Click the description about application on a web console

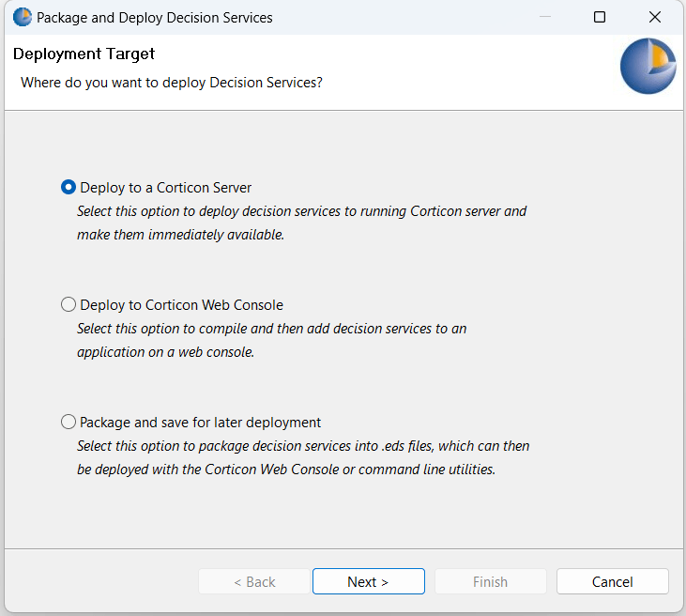point(271,340)
